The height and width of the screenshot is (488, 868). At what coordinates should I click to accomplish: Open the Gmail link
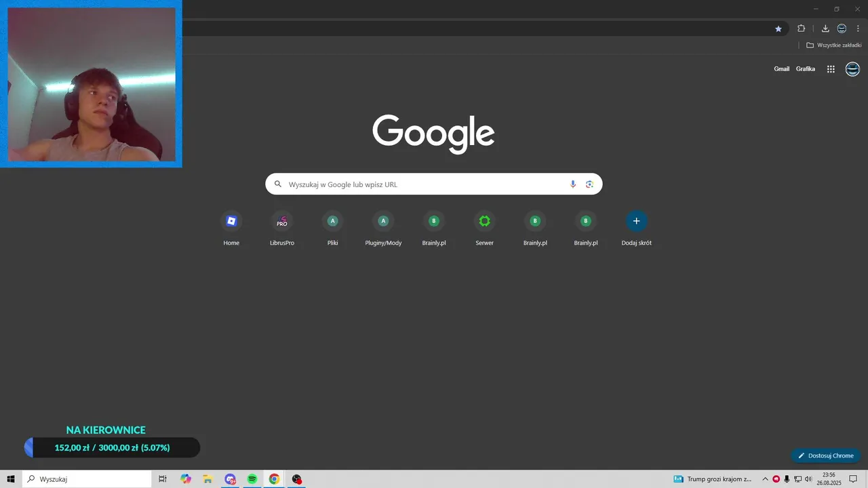click(x=782, y=68)
